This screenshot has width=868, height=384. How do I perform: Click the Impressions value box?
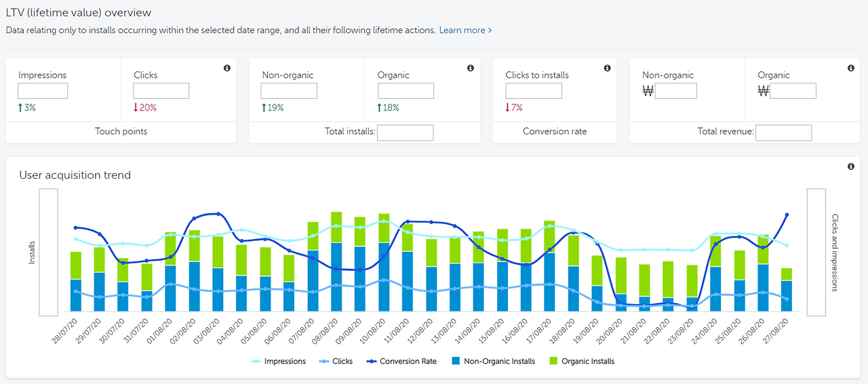click(43, 91)
